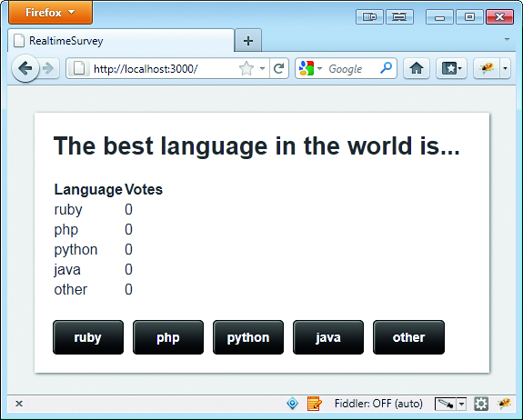Open the Firebug icon in toolbar
The width and height of the screenshot is (523, 420).
pos(487,69)
